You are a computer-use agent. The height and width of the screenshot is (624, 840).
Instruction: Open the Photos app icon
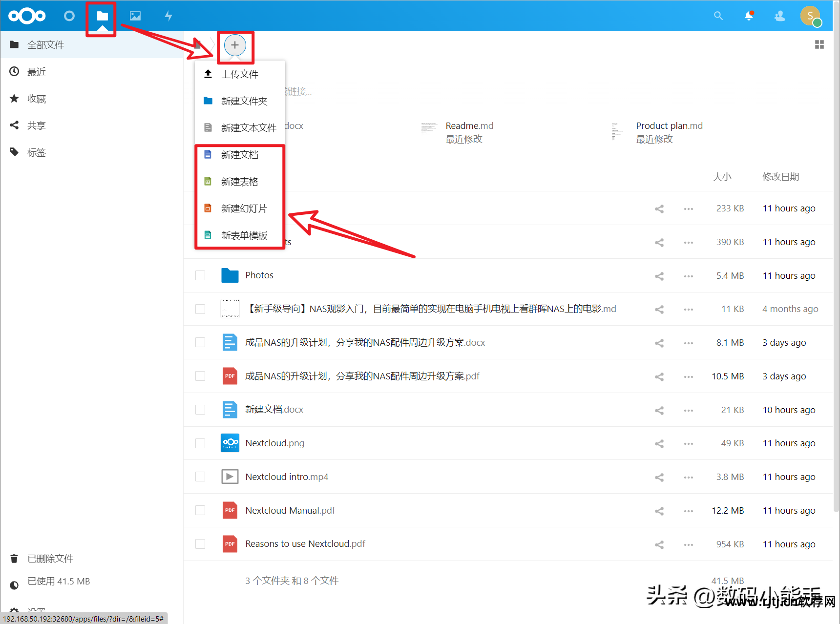(135, 16)
